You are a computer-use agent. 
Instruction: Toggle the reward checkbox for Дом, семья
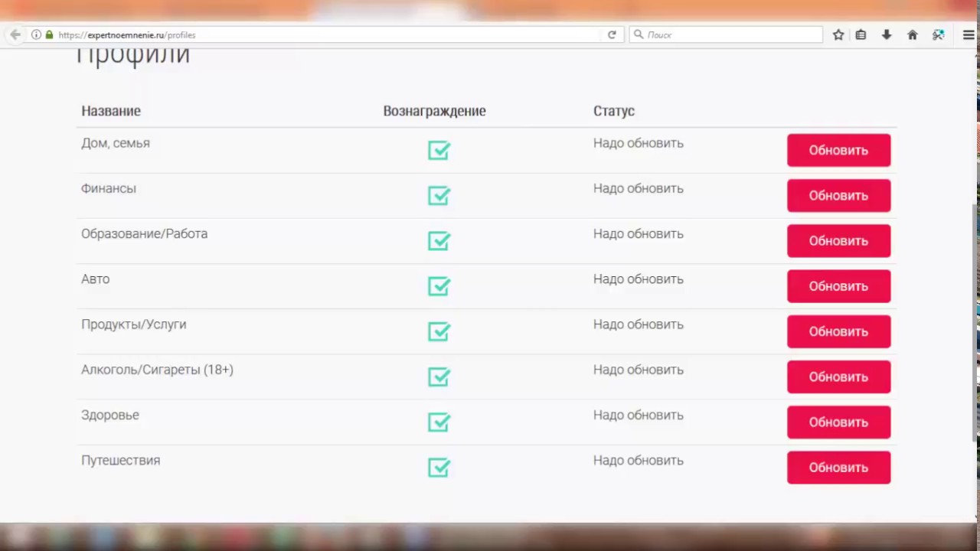pos(439,151)
